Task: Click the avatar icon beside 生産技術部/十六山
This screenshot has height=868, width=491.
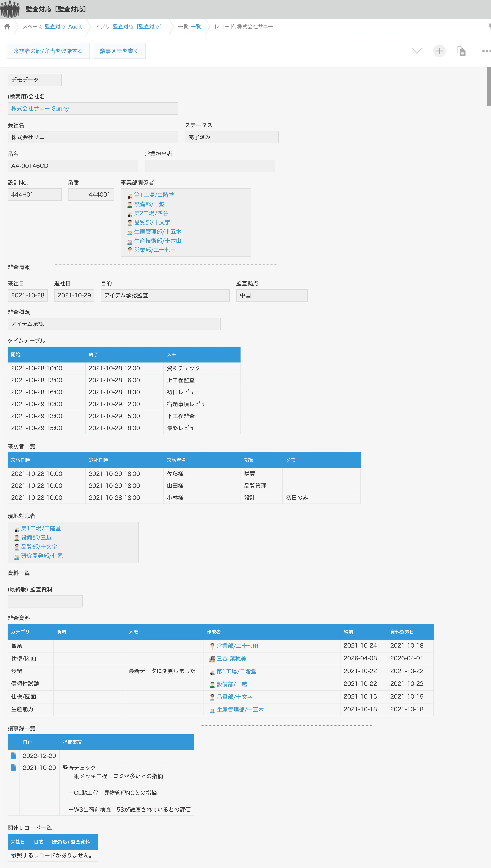Action: (130, 241)
